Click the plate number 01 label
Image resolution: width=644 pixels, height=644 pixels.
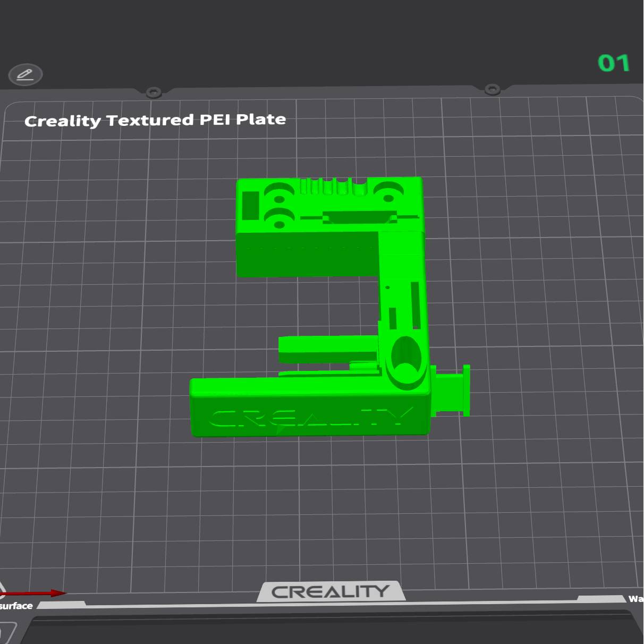click(x=614, y=63)
